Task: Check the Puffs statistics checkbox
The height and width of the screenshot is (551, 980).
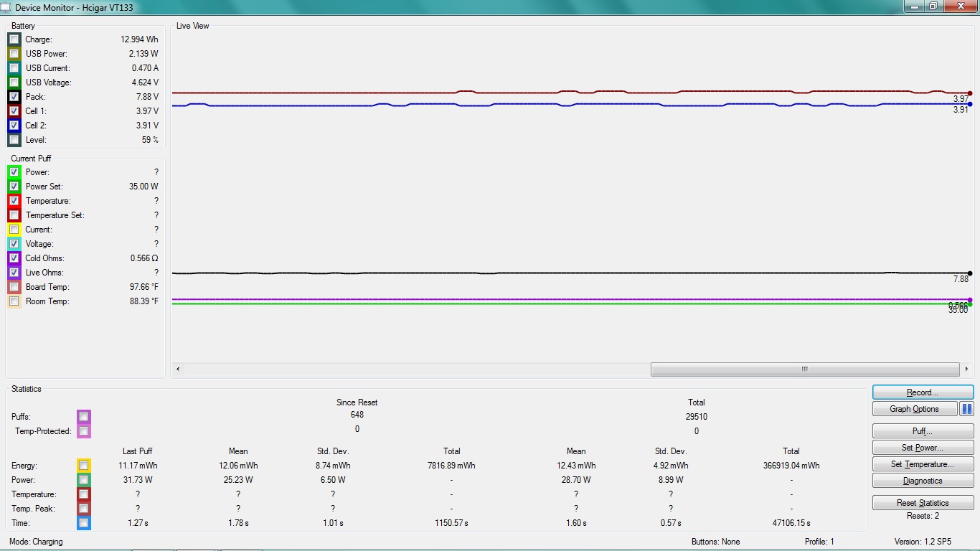Action: 84,417
